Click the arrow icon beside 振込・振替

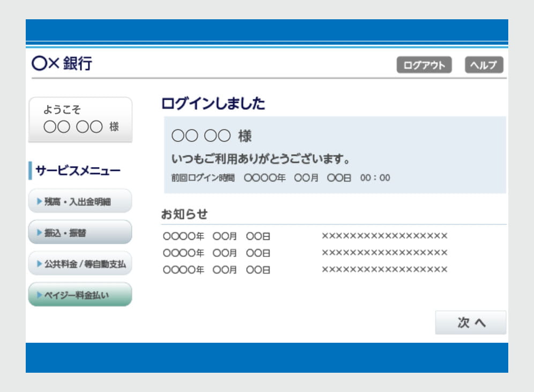click(x=39, y=232)
